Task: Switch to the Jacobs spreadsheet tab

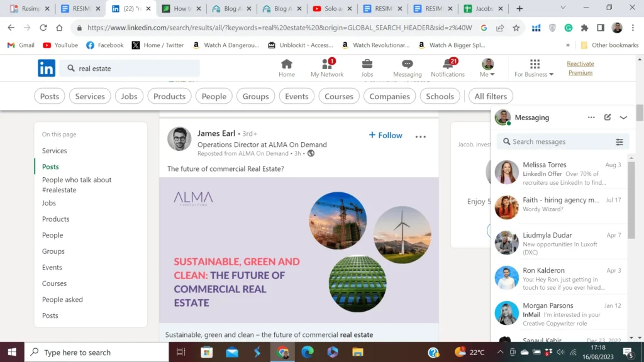Action: point(483,9)
